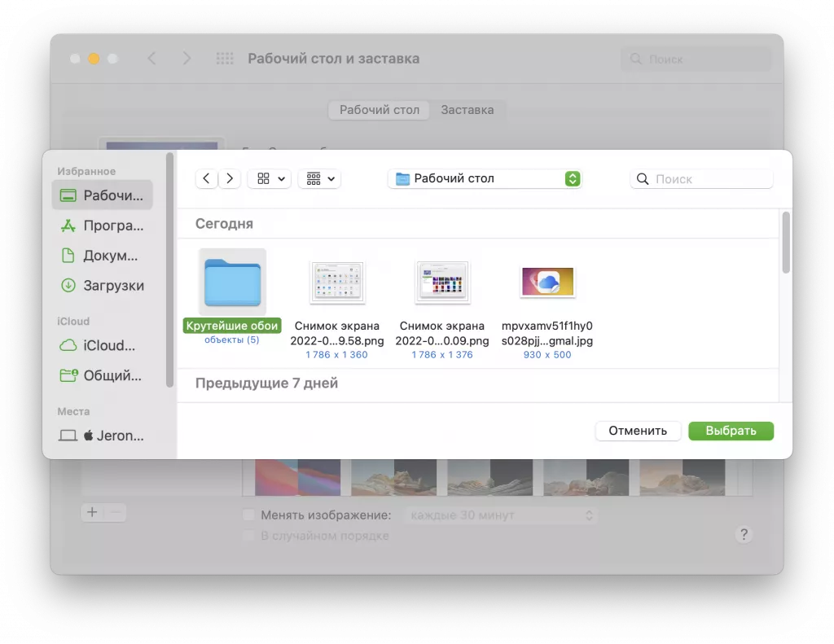Select the Крутейшие обои folder name label
The width and height of the screenshot is (834, 644).
pos(232,326)
